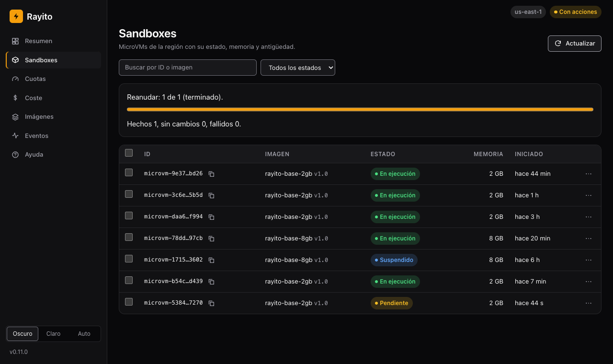Check the box for microvm-1715…3602

click(x=129, y=259)
